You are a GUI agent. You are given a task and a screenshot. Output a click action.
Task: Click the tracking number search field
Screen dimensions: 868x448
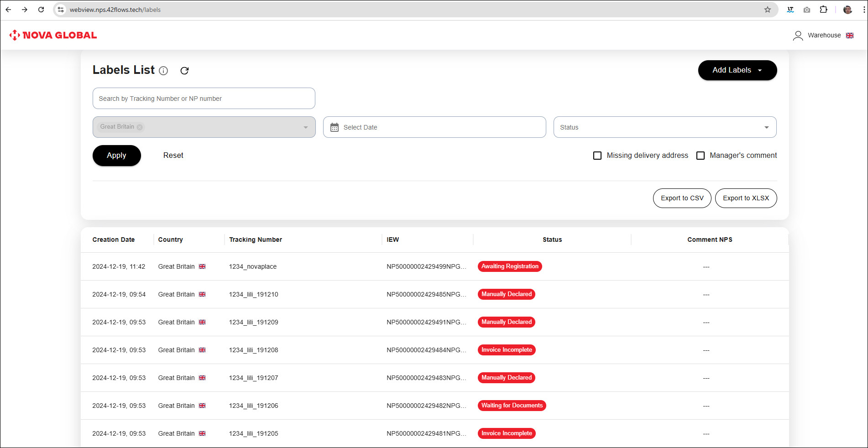[204, 99]
